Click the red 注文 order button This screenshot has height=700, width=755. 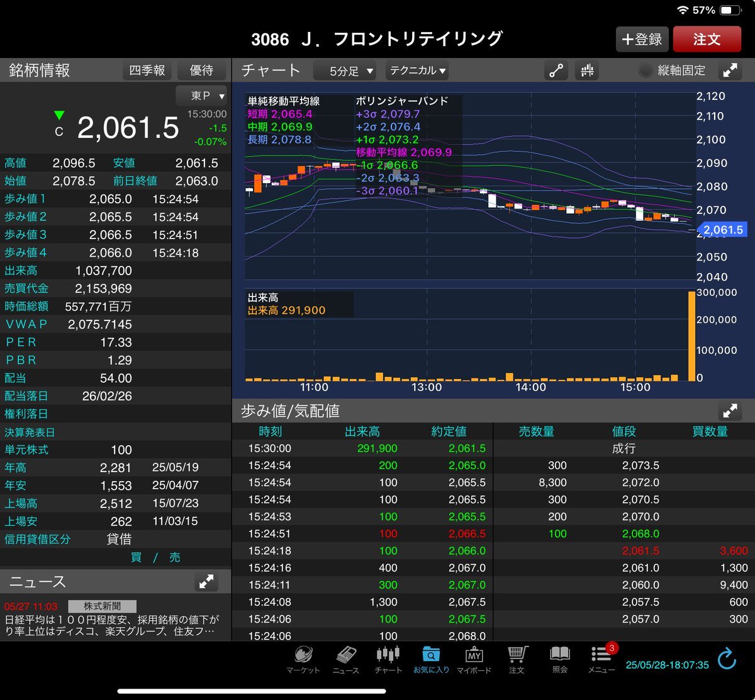(707, 39)
